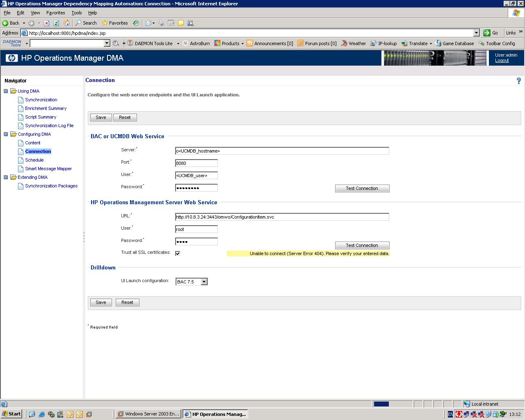Open the Favorites menu
The height and width of the screenshot is (420, 525).
55,13
